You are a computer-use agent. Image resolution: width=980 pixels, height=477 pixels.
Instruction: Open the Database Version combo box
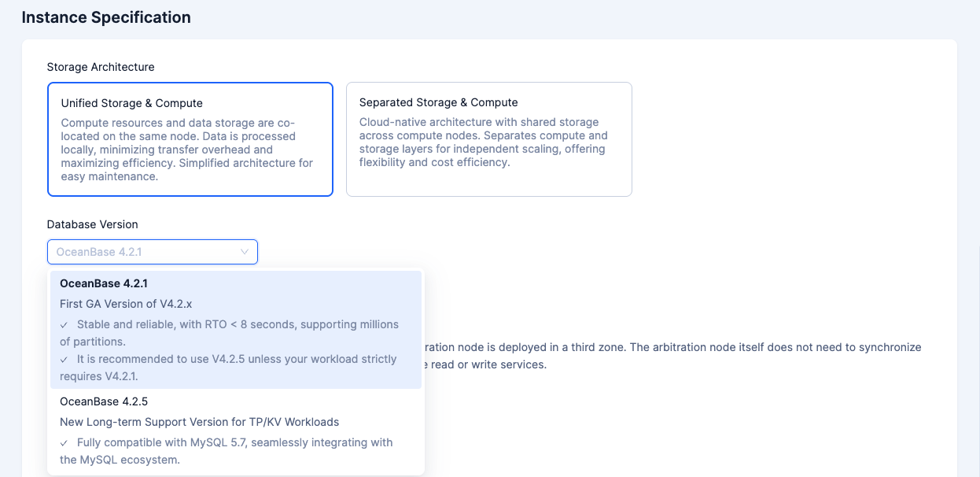(146, 252)
